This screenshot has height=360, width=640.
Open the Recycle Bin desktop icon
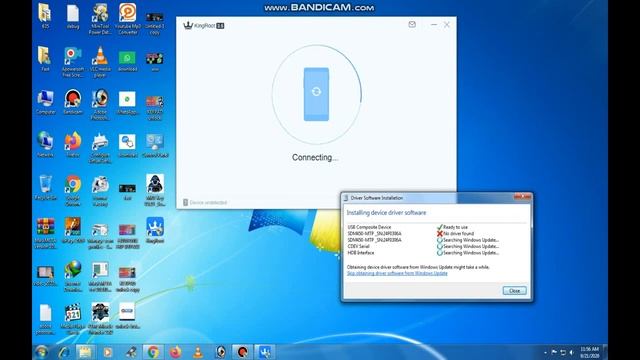(x=45, y=187)
